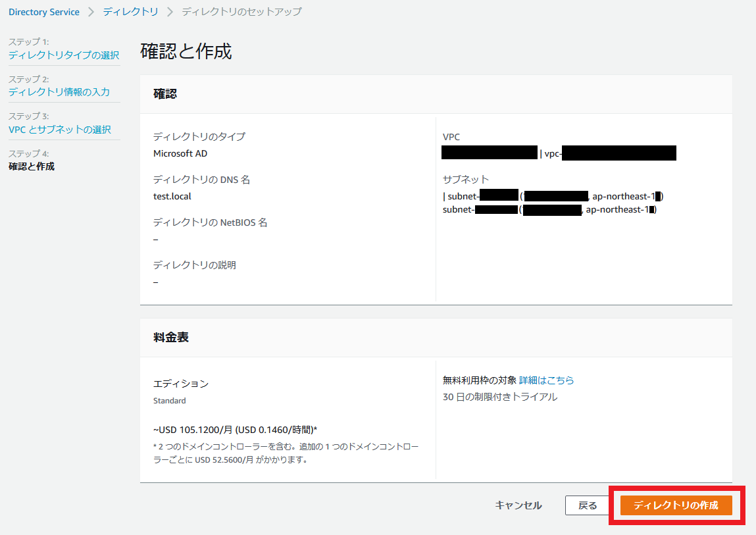Open the Directory Service breadcrumb link
Screen dimensions: 756x535
click(x=44, y=12)
